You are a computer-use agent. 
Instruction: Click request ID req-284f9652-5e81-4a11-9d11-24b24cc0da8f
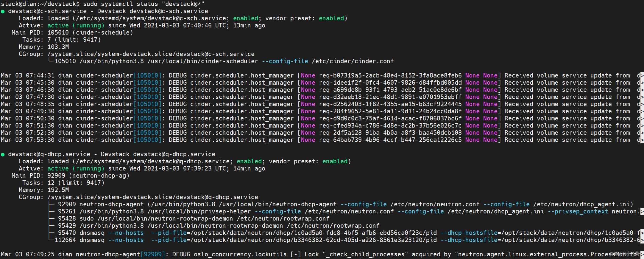390,111
